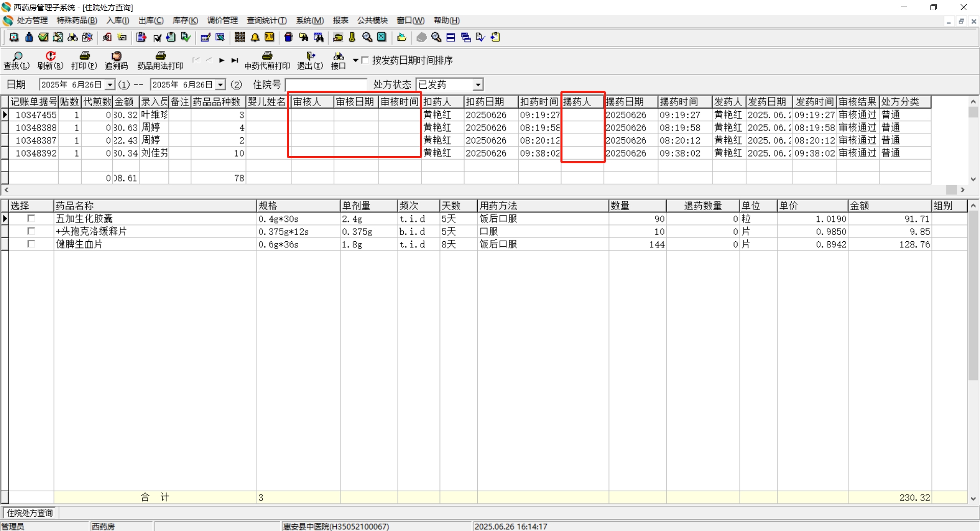Tick the checkbox for 五加生化胶囊

pos(31,218)
